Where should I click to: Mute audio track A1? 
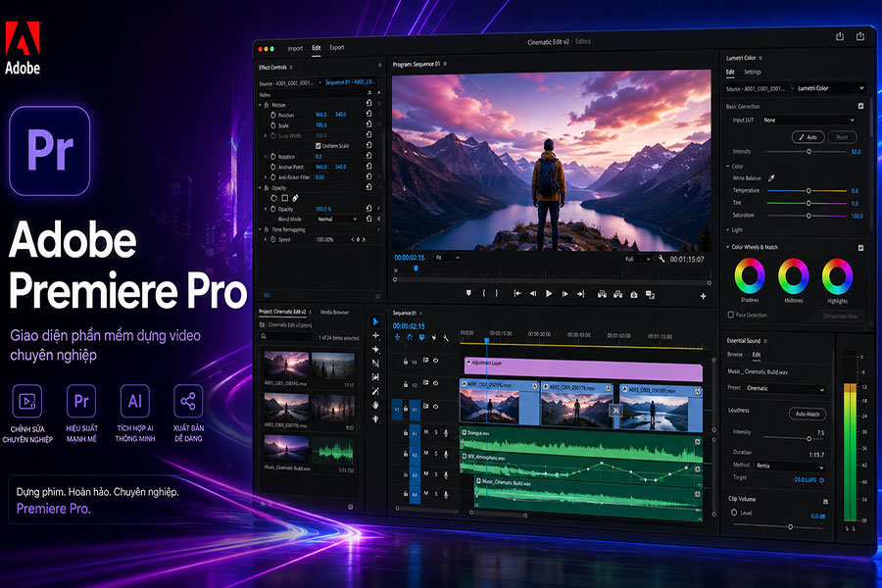click(426, 432)
